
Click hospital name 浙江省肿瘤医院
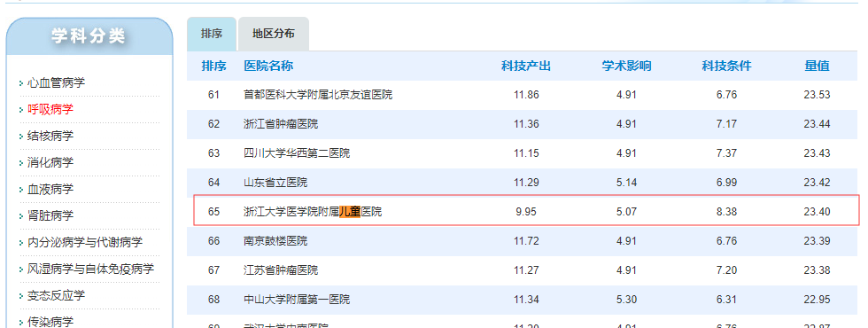tap(282, 124)
